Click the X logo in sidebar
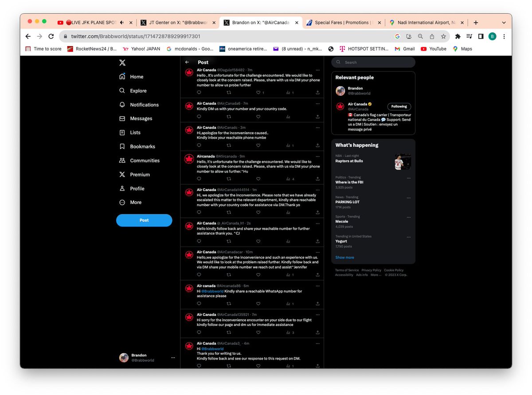532x395 pixels. pyautogui.click(x=122, y=63)
